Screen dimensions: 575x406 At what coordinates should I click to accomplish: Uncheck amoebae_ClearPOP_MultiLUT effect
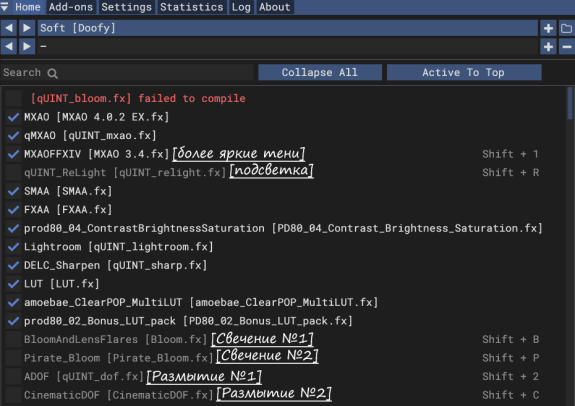pos(14,302)
